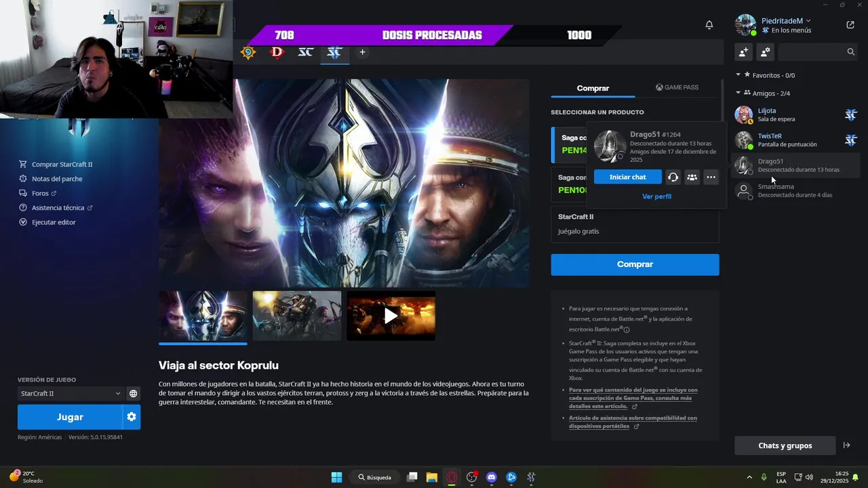Open the Windows Start menu
Screen dimensions: 868x488
(336, 477)
